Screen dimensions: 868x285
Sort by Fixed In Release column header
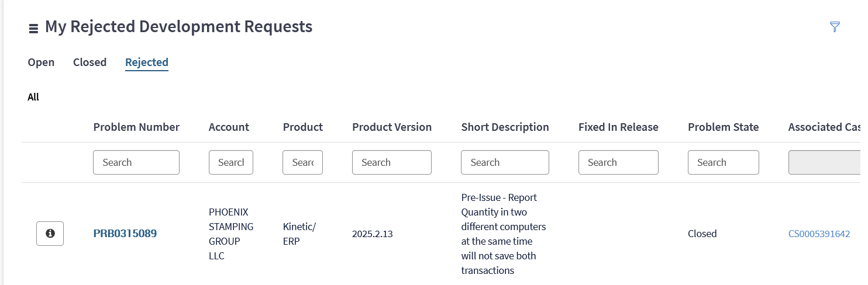pos(618,127)
